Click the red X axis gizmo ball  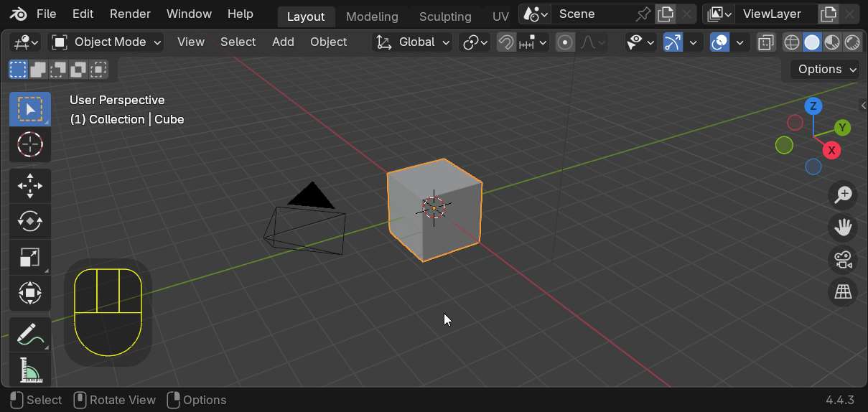point(831,150)
